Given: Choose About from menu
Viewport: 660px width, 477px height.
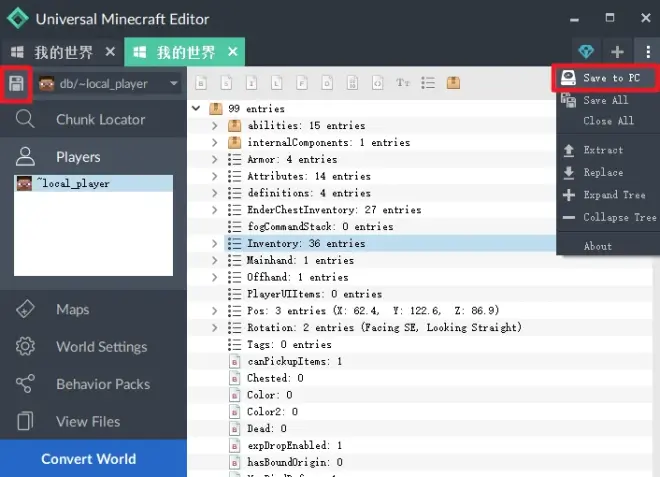Looking at the screenshot, I should [x=608, y=246].
